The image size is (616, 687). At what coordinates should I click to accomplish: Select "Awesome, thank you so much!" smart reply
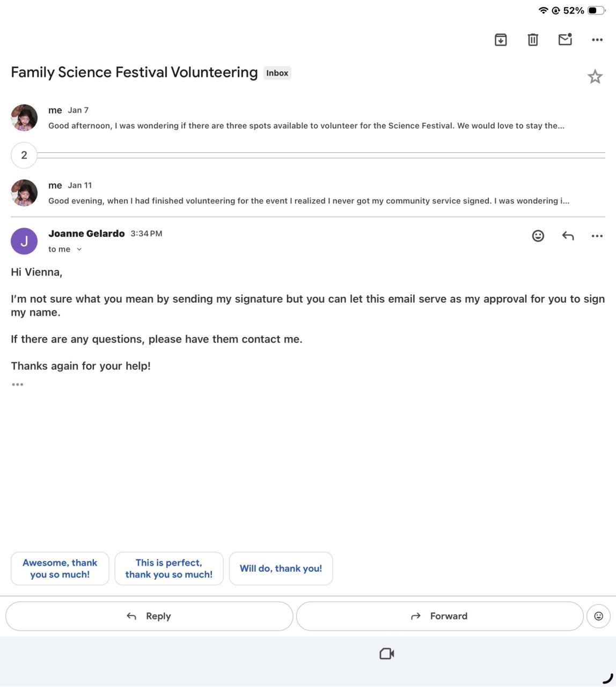click(60, 568)
